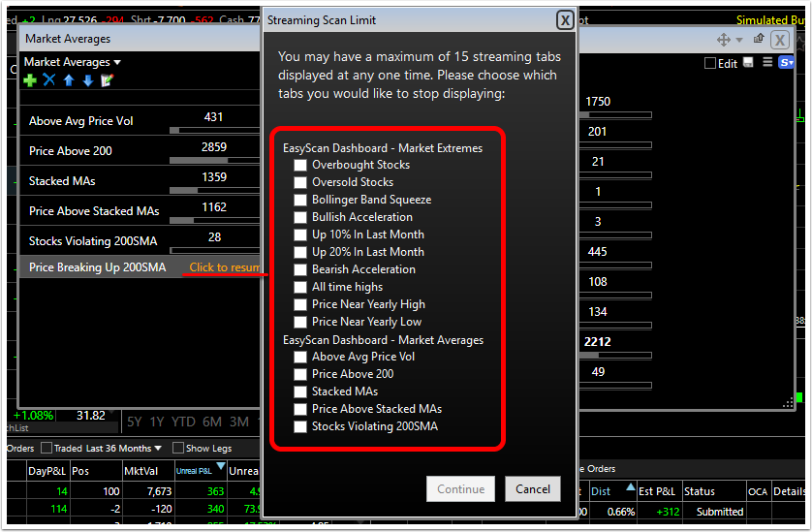Close the Streaming Scan Limit dialog with X
This screenshot has height=532, width=812.
click(x=565, y=20)
